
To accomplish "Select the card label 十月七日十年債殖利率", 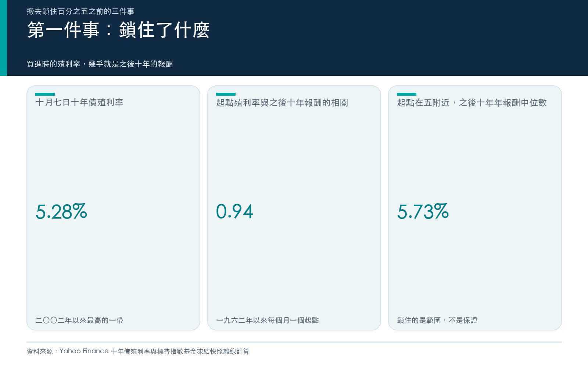I will coord(79,102).
